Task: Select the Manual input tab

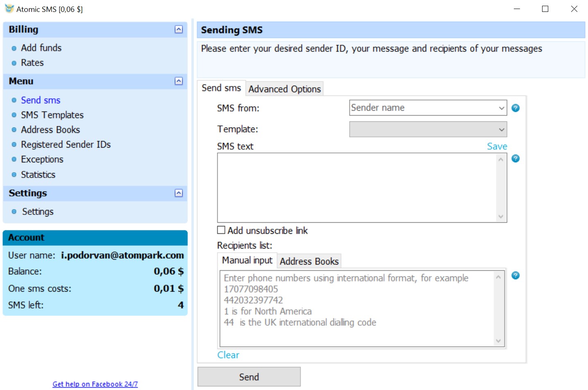Action: click(x=247, y=260)
